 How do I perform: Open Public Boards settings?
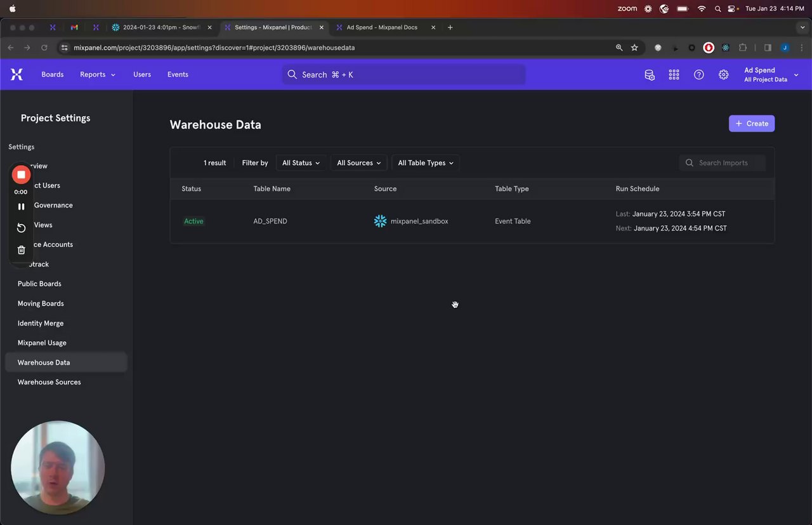(x=39, y=284)
